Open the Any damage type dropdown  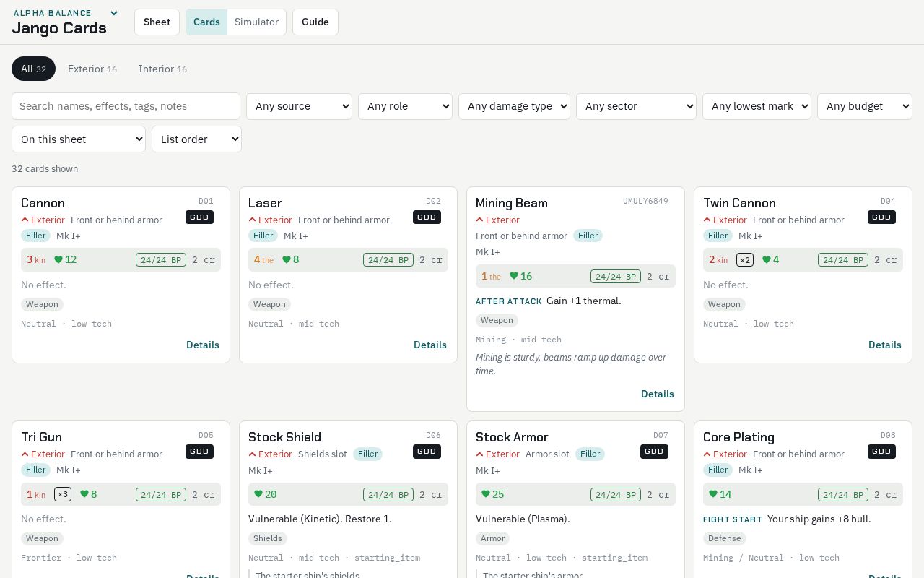pyautogui.click(x=514, y=106)
